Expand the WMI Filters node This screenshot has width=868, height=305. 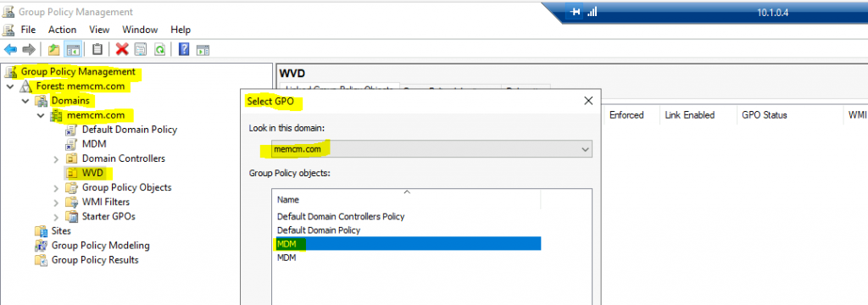coord(56,202)
